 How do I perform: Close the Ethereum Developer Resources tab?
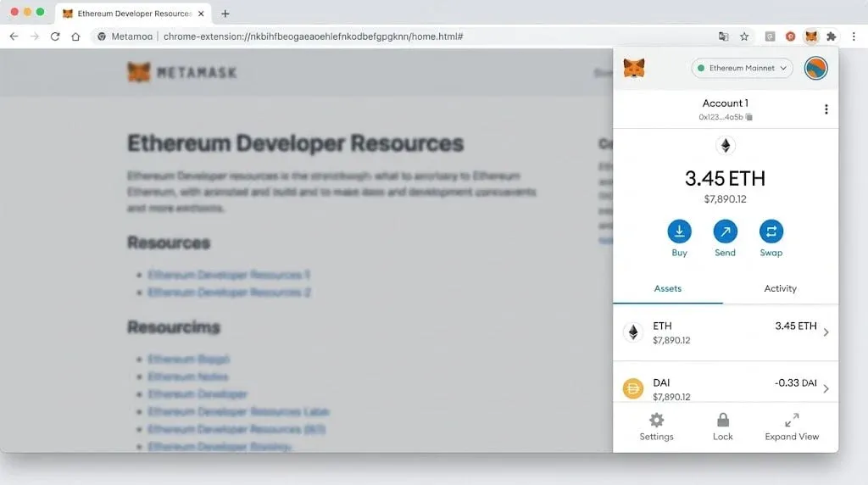point(201,14)
